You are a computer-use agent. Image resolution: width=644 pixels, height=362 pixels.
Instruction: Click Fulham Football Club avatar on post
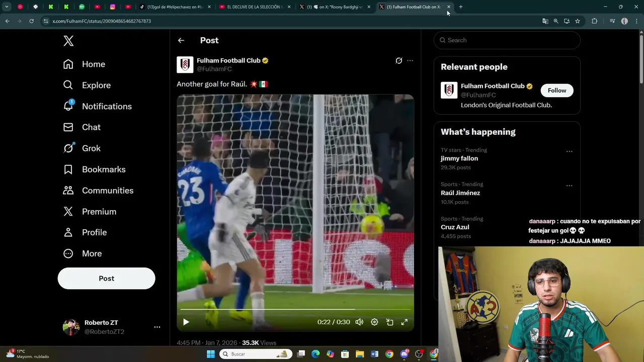pos(185,64)
